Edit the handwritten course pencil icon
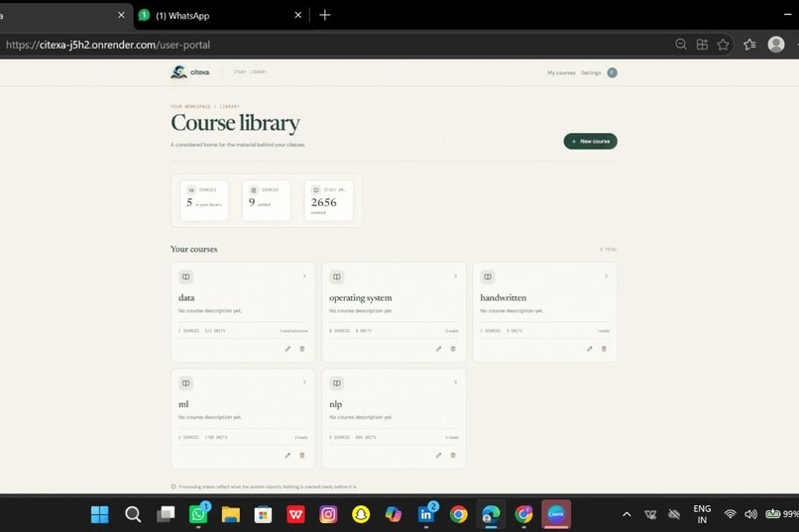 590,349
